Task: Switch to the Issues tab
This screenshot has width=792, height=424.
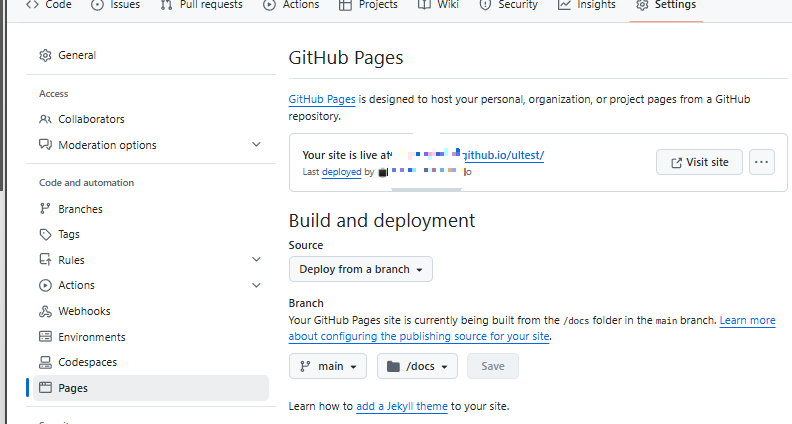Action: (x=115, y=5)
